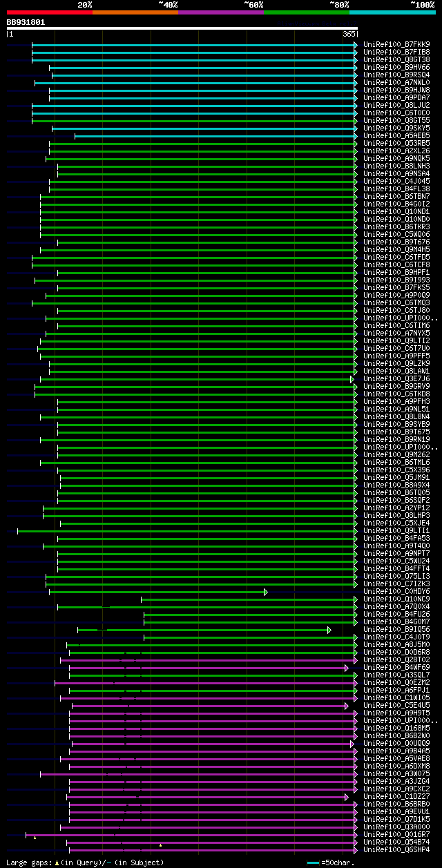Pick the UniRef100_A5AEB5 hit
This screenshot has width=442, height=868.
396,136
